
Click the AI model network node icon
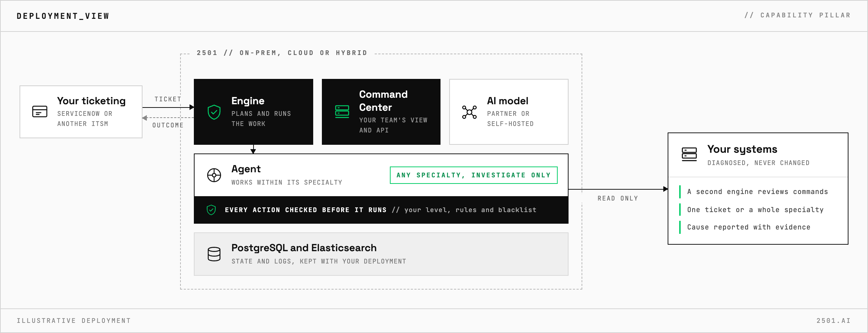pyautogui.click(x=469, y=112)
